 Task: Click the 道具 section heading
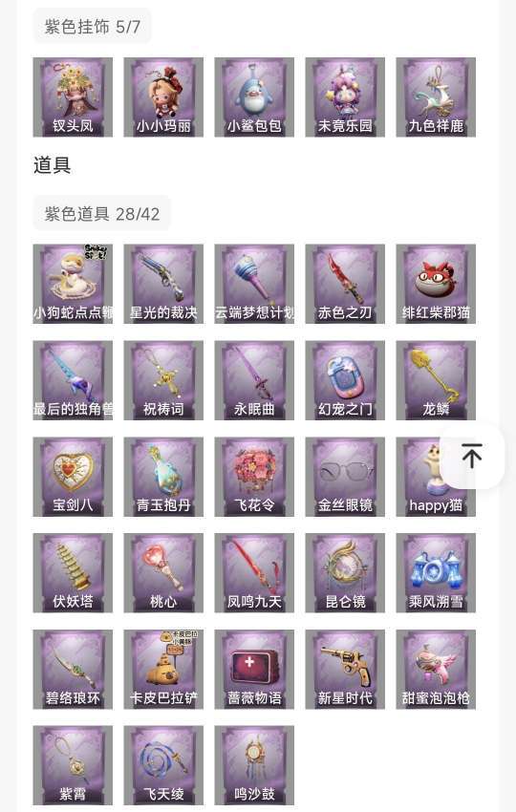click(x=52, y=165)
